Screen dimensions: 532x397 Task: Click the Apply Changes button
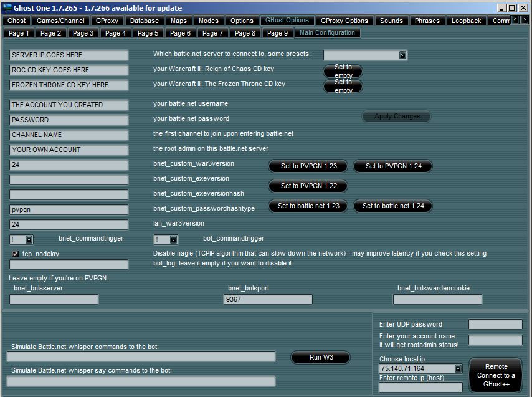click(397, 117)
